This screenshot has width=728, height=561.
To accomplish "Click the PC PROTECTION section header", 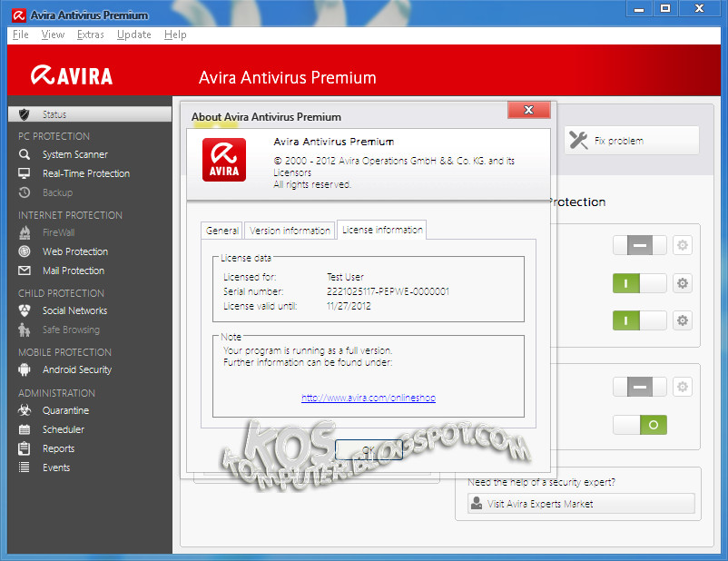I will [x=54, y=136].
